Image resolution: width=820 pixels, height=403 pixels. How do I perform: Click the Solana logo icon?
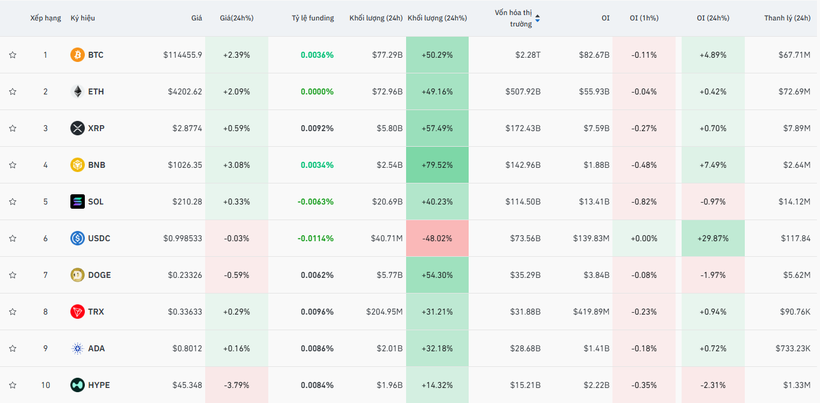tap(77, 202)
